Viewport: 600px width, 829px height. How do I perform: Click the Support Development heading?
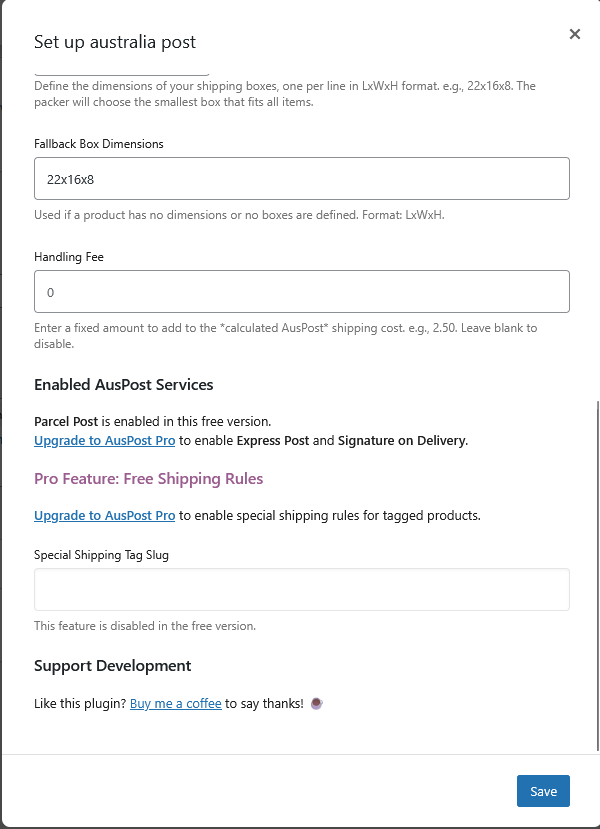tap(112, 666)
